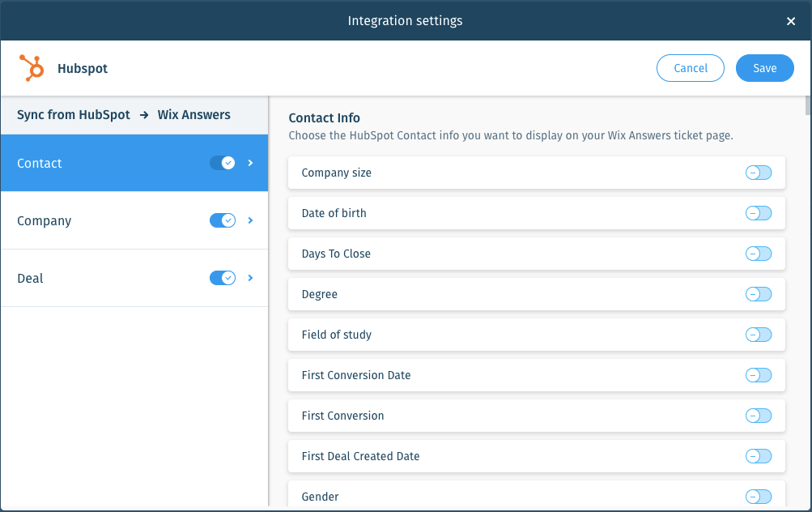Turn on First Deal Created Date toggle
This screenshot has width=812, height=512.
tap(759, 456)
